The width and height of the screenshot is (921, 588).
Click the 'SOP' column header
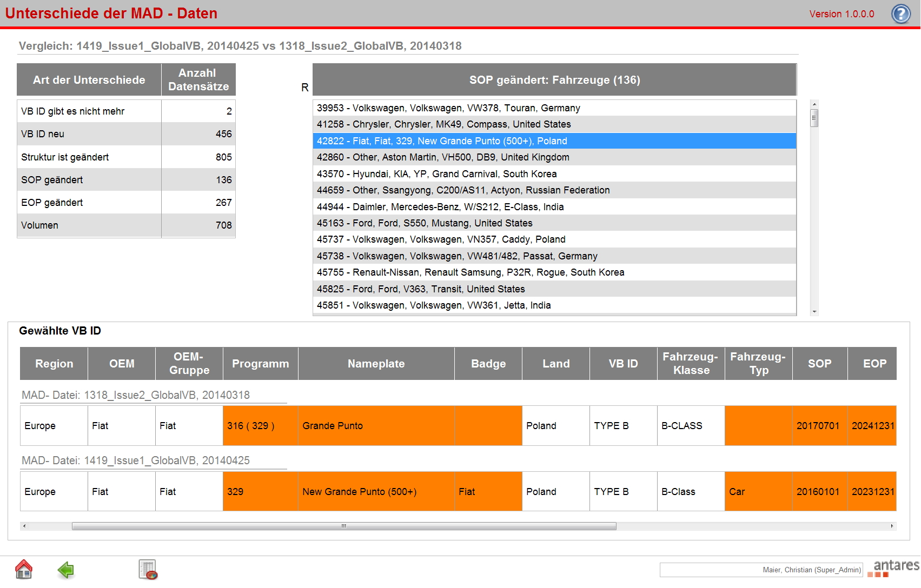tap(819, 364)
